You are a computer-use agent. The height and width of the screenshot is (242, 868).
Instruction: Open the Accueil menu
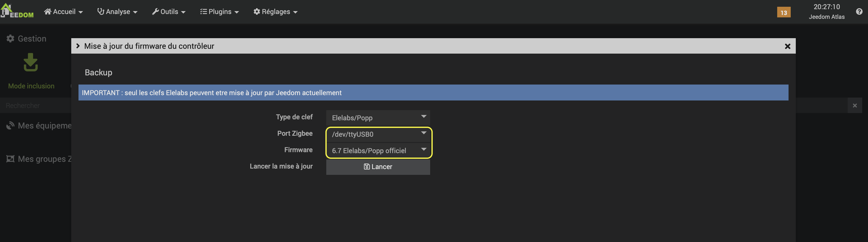pyautogui.click(x=63, y=12)
